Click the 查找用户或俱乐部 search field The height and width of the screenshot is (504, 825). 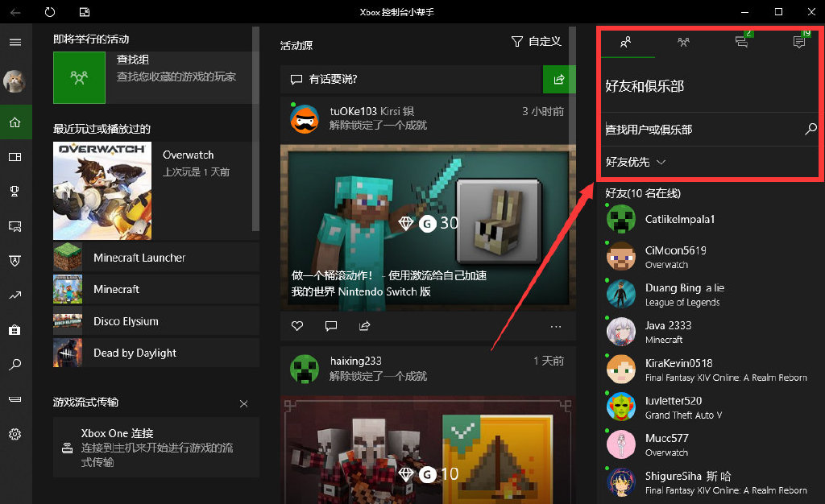[709, 130]
